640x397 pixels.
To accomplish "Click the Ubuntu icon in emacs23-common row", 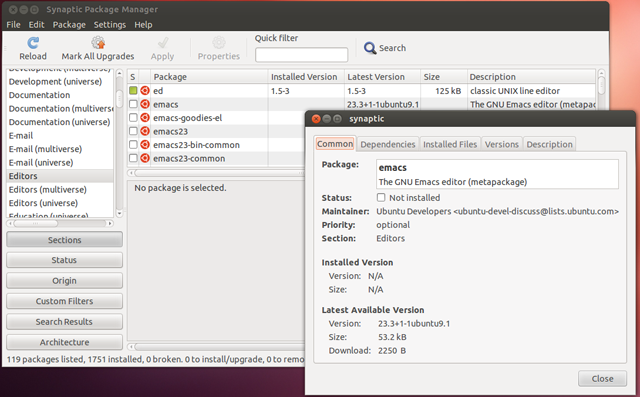I will (x=145, y=158).
